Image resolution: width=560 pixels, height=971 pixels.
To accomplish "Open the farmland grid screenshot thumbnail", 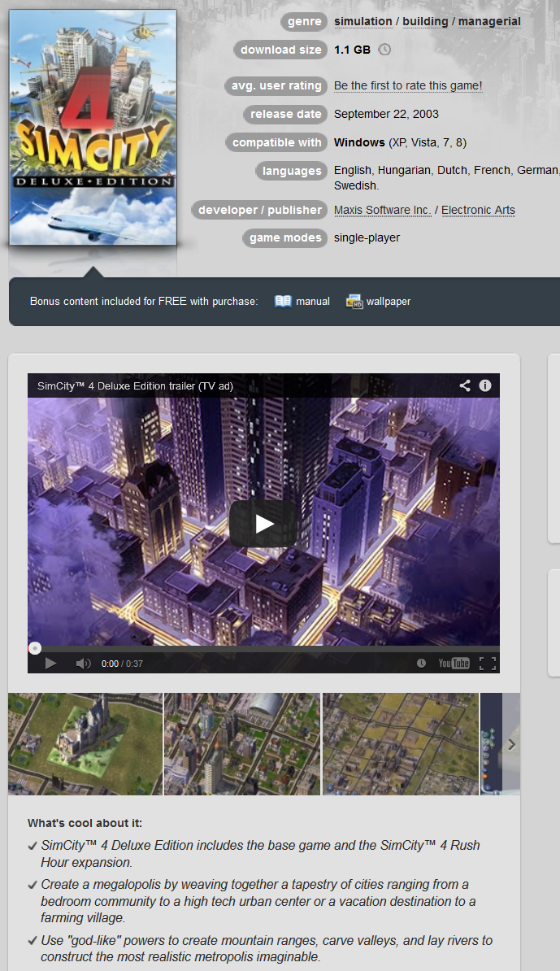I will click(x=401, y=744).
